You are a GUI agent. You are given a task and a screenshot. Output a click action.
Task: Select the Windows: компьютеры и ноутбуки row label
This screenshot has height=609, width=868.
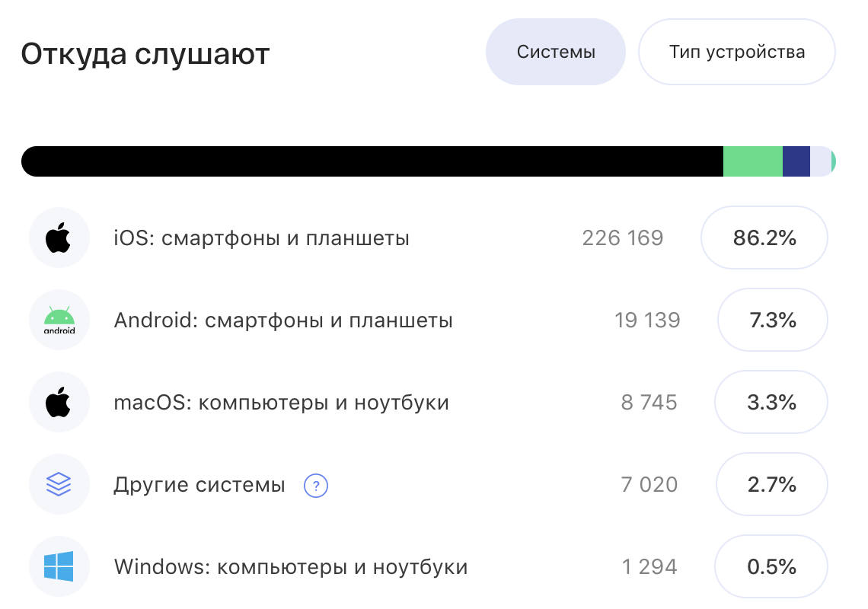coord(291,567)
